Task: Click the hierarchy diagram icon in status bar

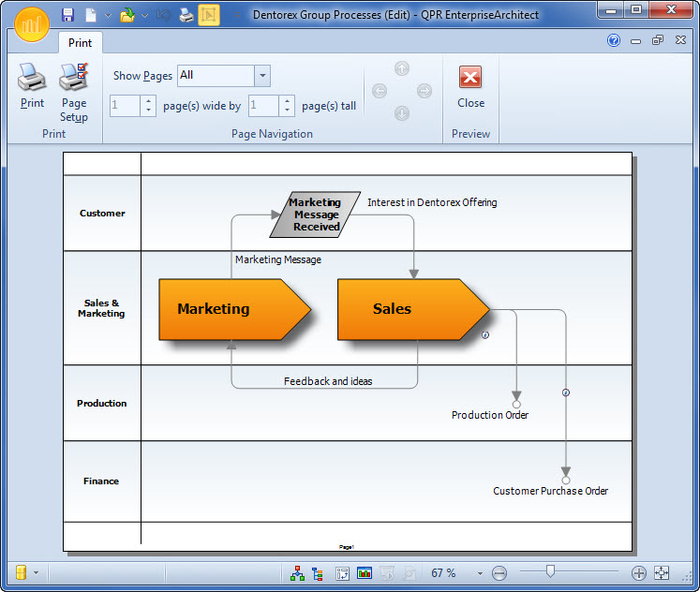Action: 298,573
